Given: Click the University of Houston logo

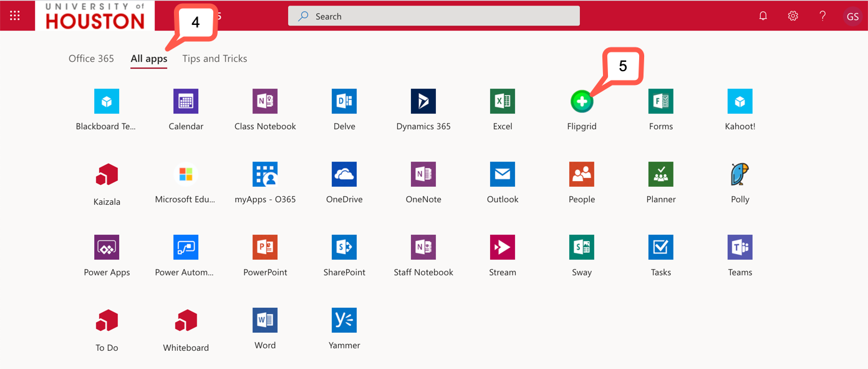Looking at the screenshot, I should (95, 16).
